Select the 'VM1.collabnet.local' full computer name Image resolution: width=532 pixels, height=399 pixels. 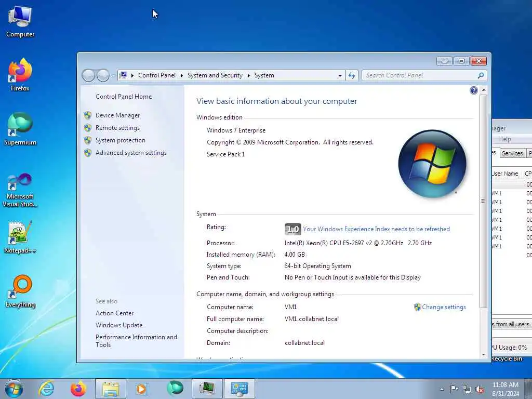312,319
